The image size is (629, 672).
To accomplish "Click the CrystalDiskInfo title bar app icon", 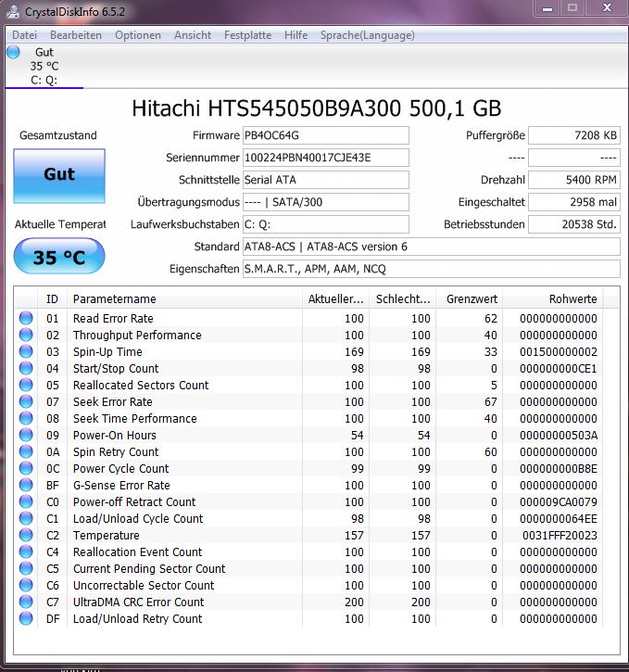I will point(13,11).
